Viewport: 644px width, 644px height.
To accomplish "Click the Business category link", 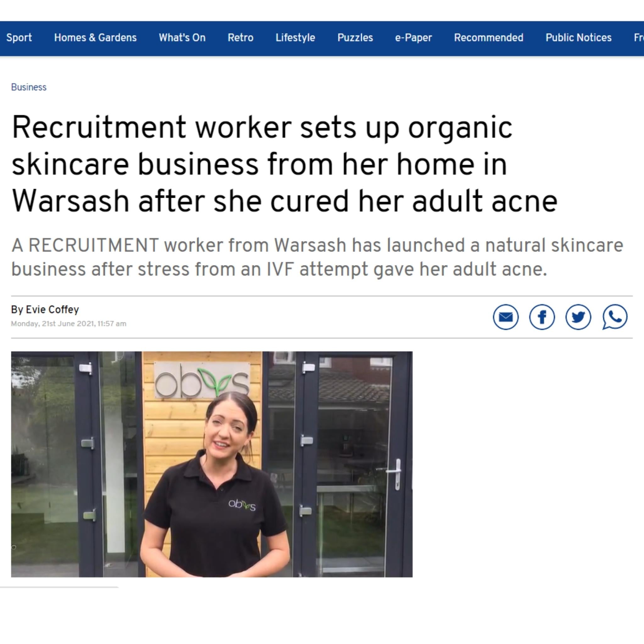I will [x=29, y=87].
